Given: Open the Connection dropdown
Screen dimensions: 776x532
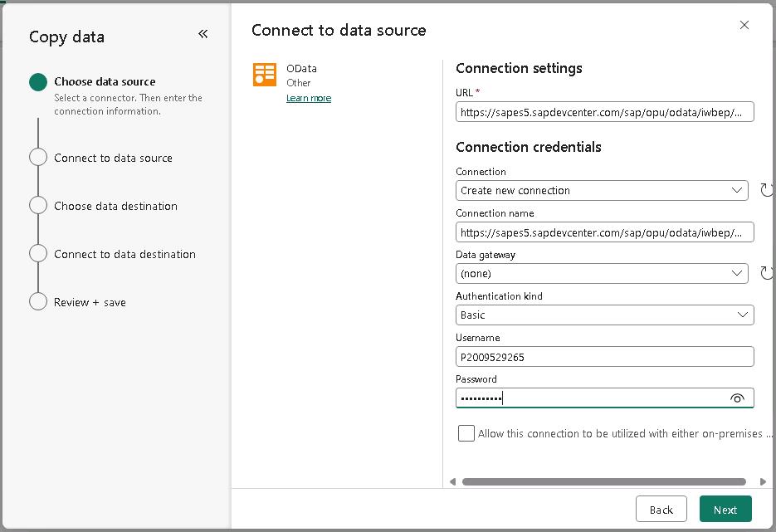Looking at the screenshot, I should (604, 190).
